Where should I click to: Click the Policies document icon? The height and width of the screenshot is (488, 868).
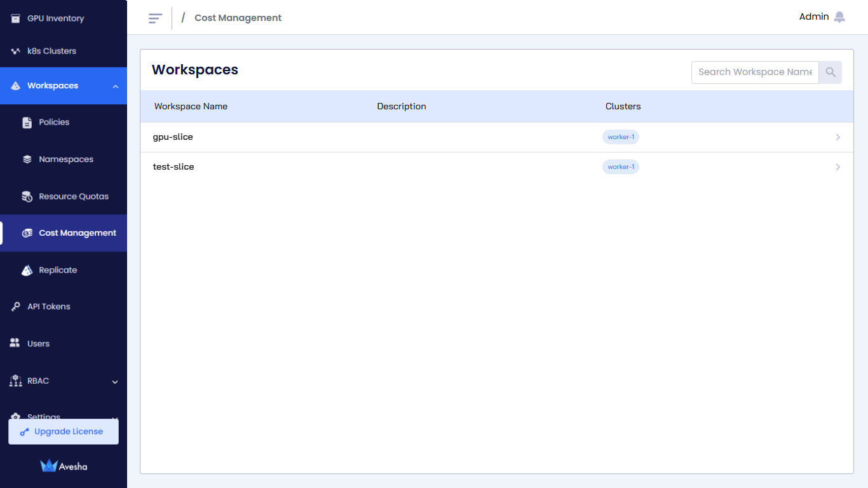27,123
